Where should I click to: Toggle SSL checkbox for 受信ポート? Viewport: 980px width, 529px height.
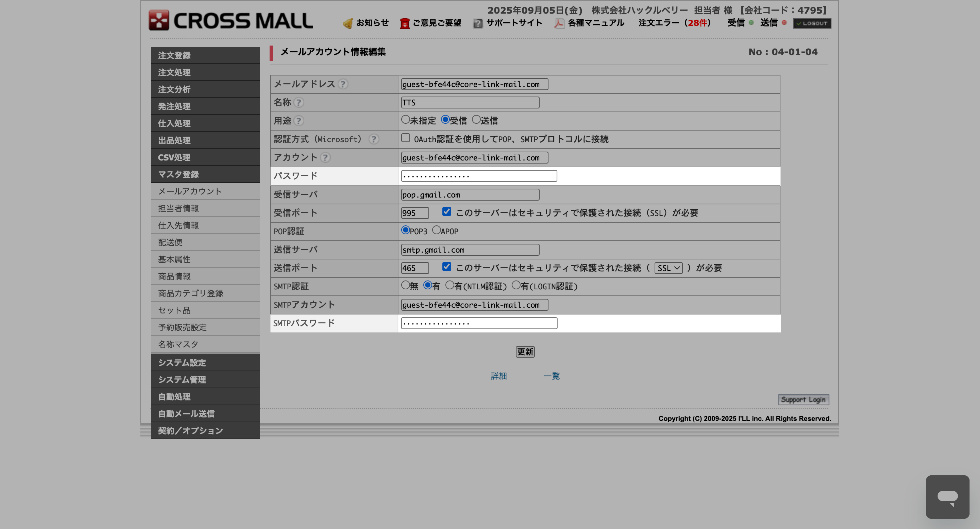pos(447,212)
